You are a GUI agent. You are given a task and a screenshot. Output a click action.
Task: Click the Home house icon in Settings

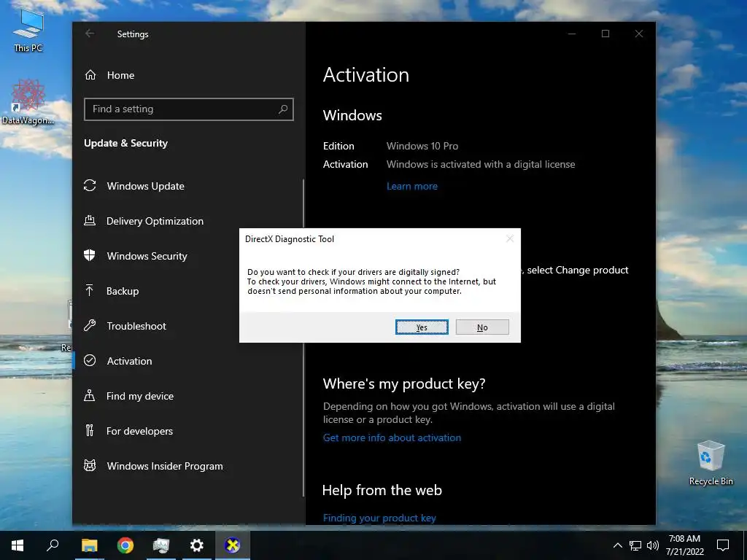(x=90, y=75)
